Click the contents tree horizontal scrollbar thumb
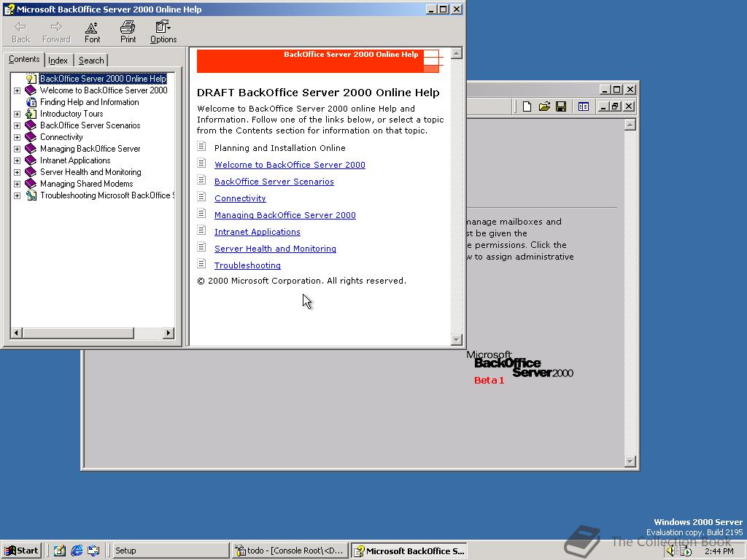Screen dimensions: 747x560 coord(78,332)
